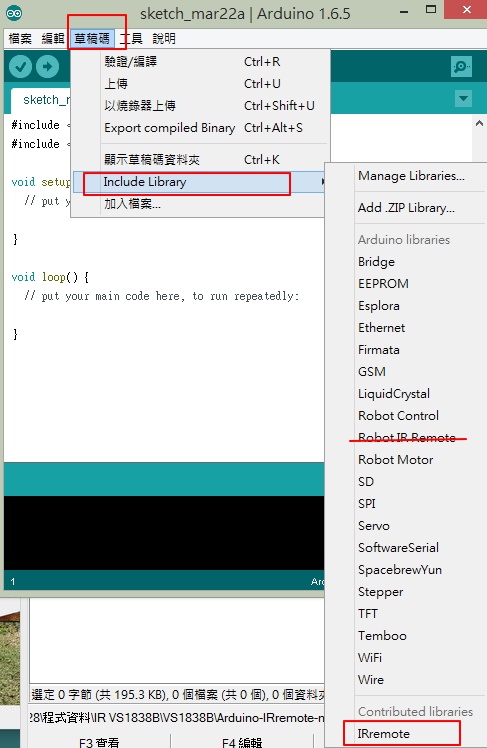Screen dimensions: 487x748
Task: Select the contributed IRremote library
Action: coord(383,733)
